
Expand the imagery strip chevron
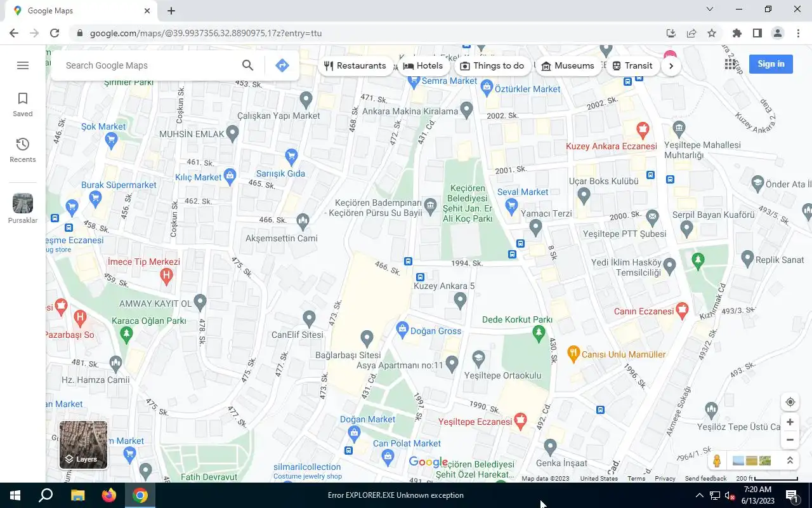tap(790, 461)
